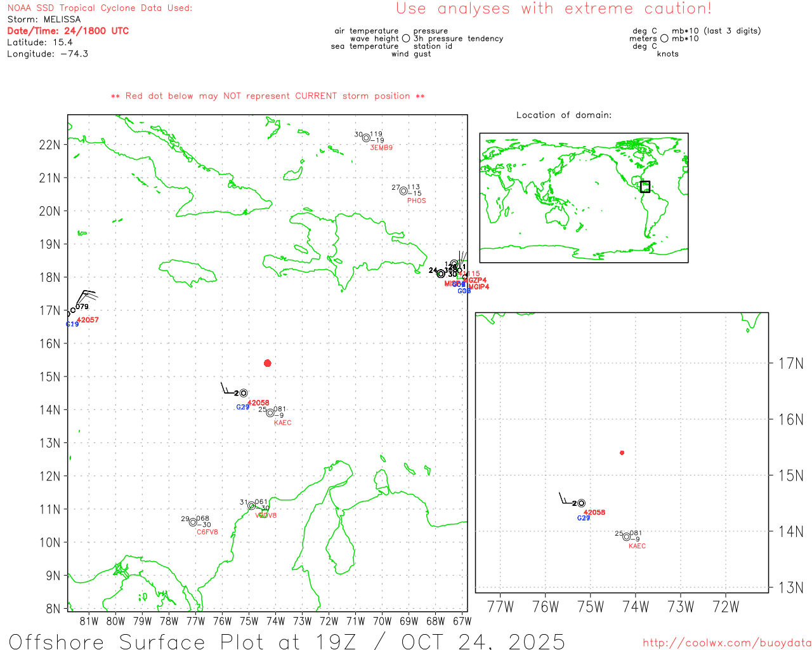812x650 pixels.
Task: Click the red MGZP4 station label
Action: click(x=476, y=280)
